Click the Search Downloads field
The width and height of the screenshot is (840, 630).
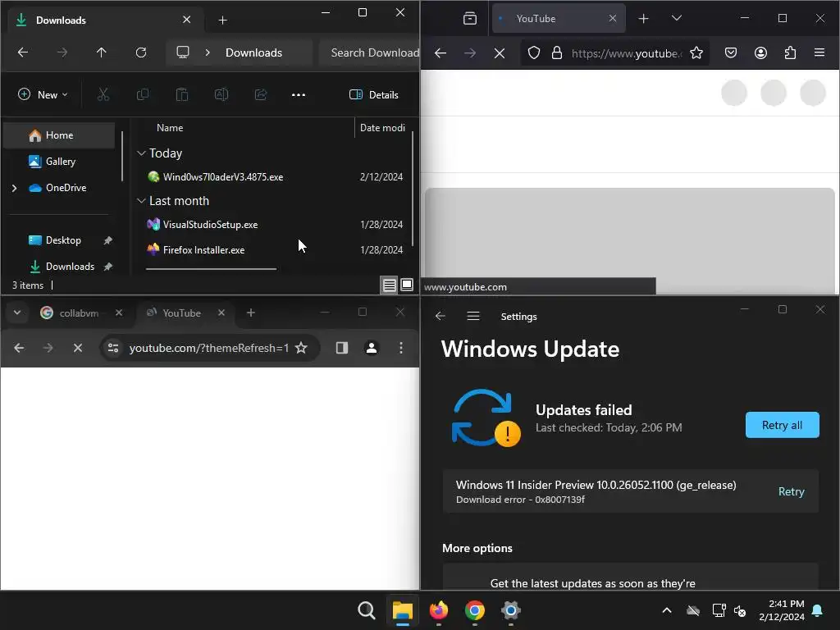click(370, 52)
